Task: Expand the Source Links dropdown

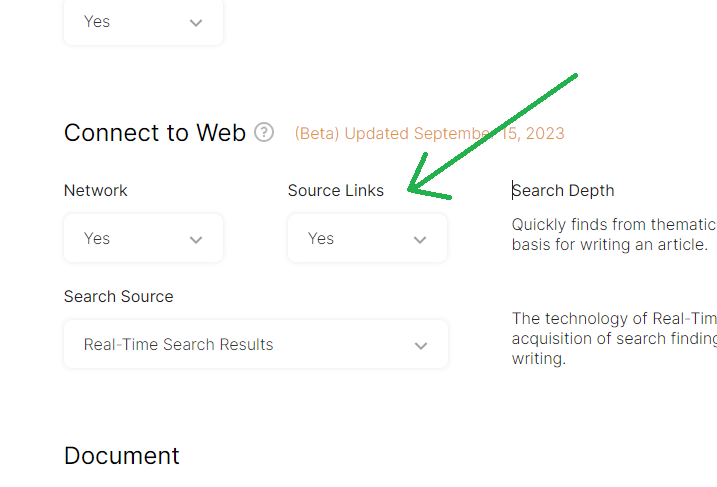Action: (367, 238)
